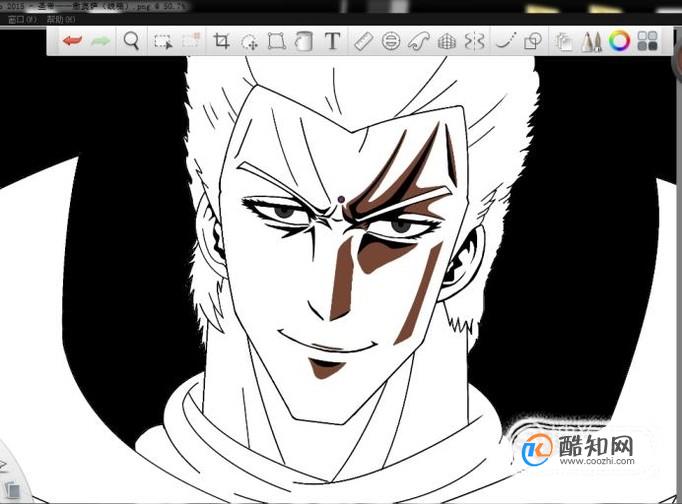
Task: Pick the Flood Fill bucket tool
Action: click(304, 41)
